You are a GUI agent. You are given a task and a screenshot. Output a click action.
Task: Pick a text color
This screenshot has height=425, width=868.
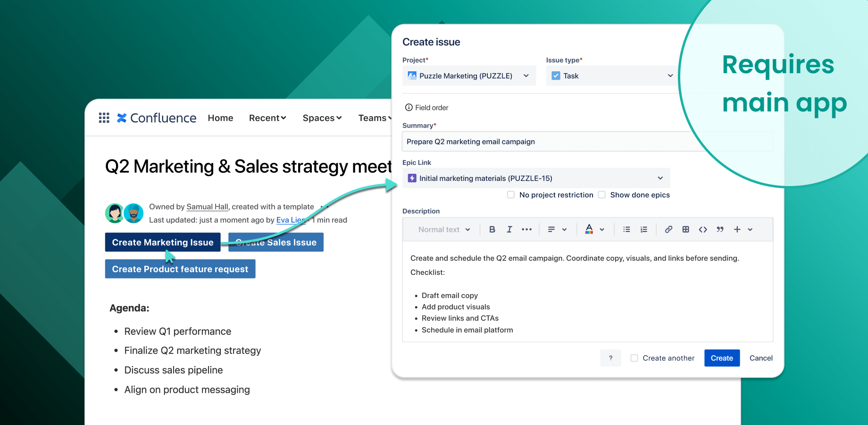point(589,229)
